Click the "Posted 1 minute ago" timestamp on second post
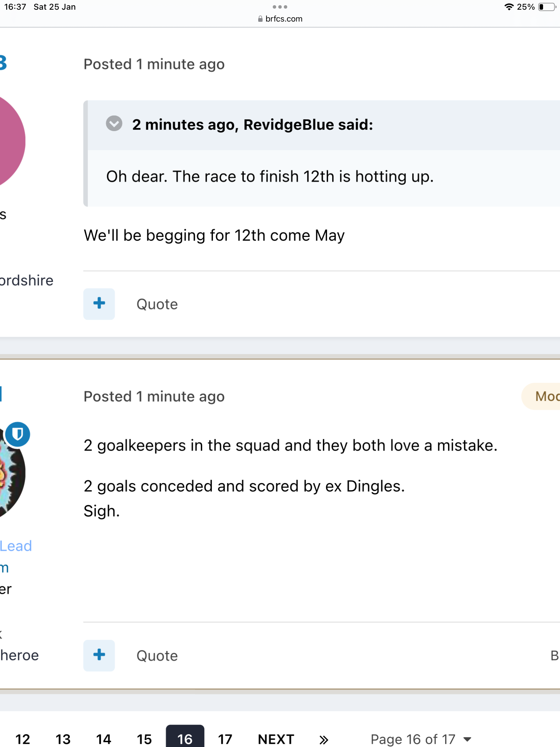 click(154, 396)
